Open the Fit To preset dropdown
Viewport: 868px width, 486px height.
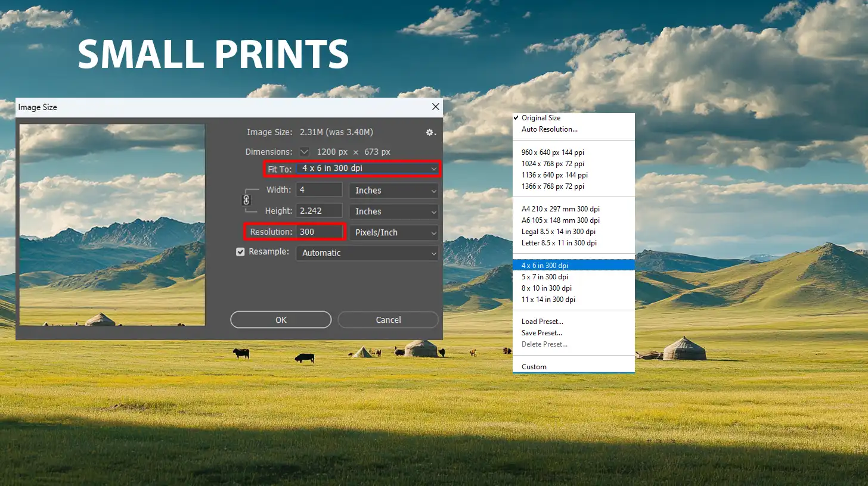click(368, 169)
